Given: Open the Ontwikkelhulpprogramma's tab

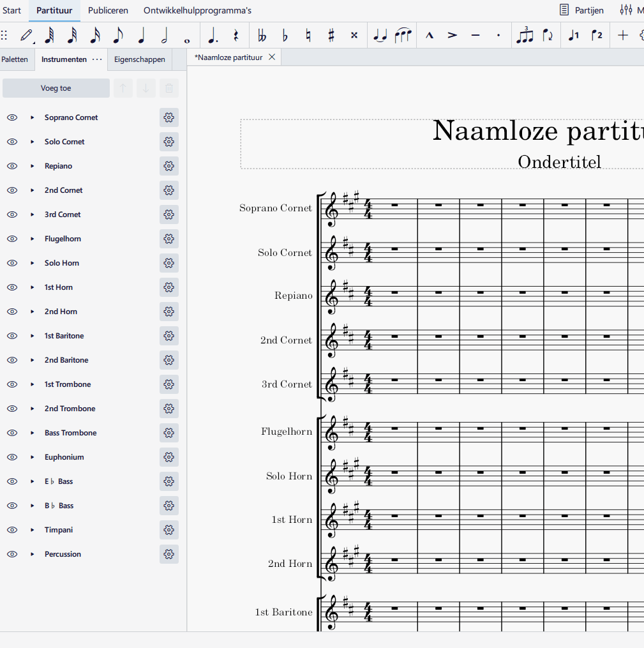Looking at the screenshot, I should (197, 10).
